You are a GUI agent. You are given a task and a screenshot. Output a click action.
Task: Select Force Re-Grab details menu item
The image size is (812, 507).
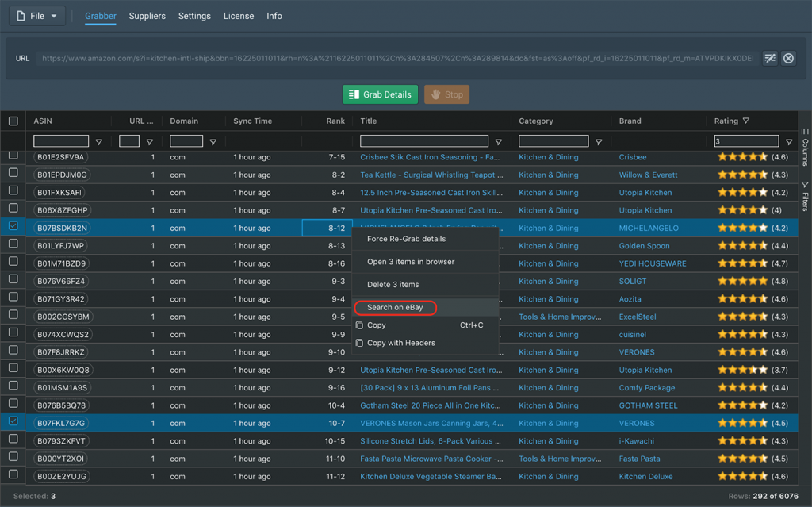tap(406, 239)
